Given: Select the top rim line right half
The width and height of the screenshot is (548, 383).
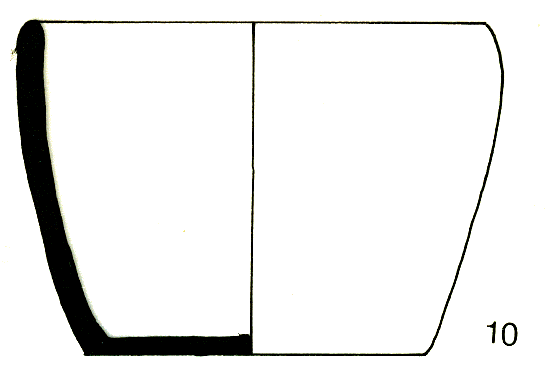Looking at the screenshot, I should tap(370, 23).
